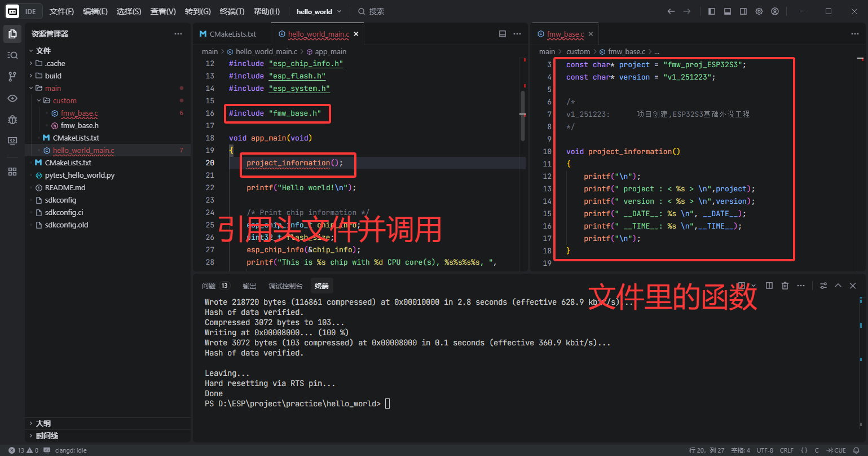Image resolution: width=868 pixels, height=456 pixels.
Task: Split the terminal panel
Action: pos(769,286)
